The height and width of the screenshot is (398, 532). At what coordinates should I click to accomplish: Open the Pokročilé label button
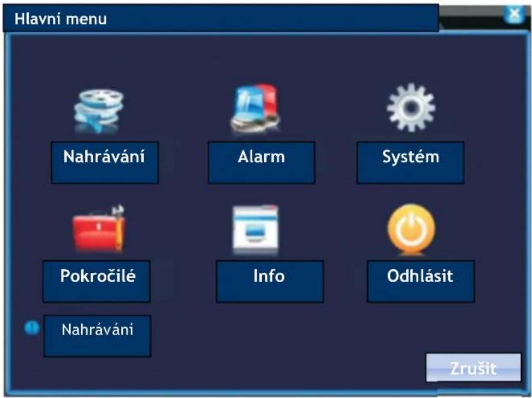pyautogui.click(x=96, y=281)
